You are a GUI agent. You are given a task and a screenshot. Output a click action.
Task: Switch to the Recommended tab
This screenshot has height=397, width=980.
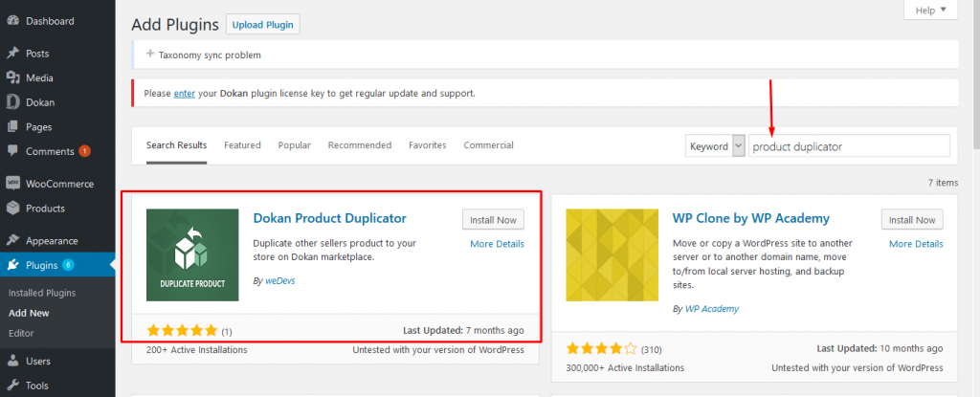click(x=360, y=145)
